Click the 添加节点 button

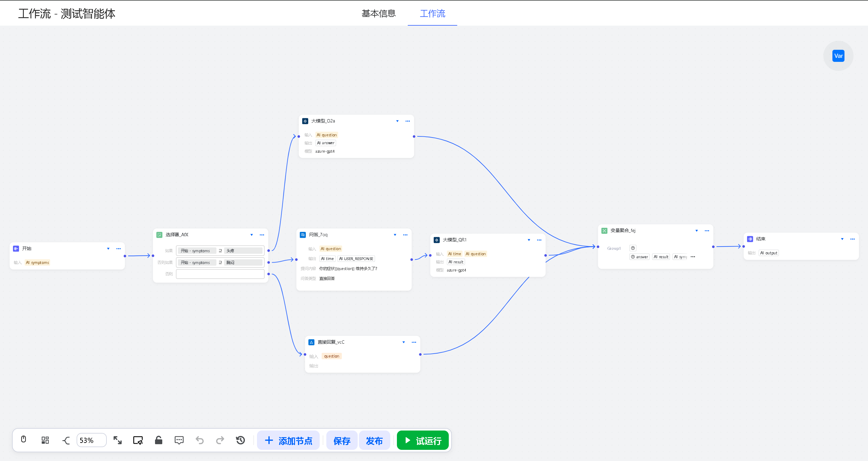(288, 440)
